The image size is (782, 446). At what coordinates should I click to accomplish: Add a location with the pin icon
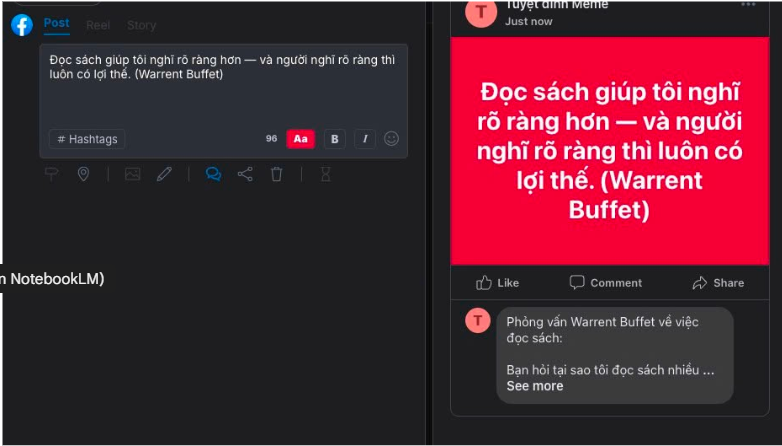coord(83,174)
